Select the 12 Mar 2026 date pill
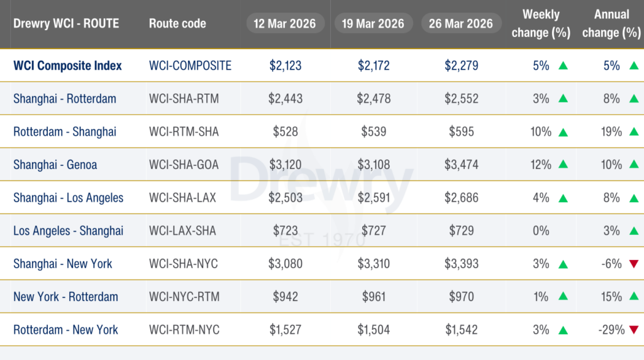Screen dimensions: 644x360 (285, 24)
